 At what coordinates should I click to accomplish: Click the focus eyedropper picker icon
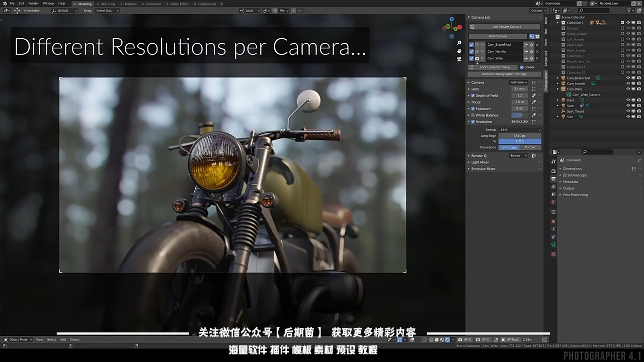coord(534,102)
